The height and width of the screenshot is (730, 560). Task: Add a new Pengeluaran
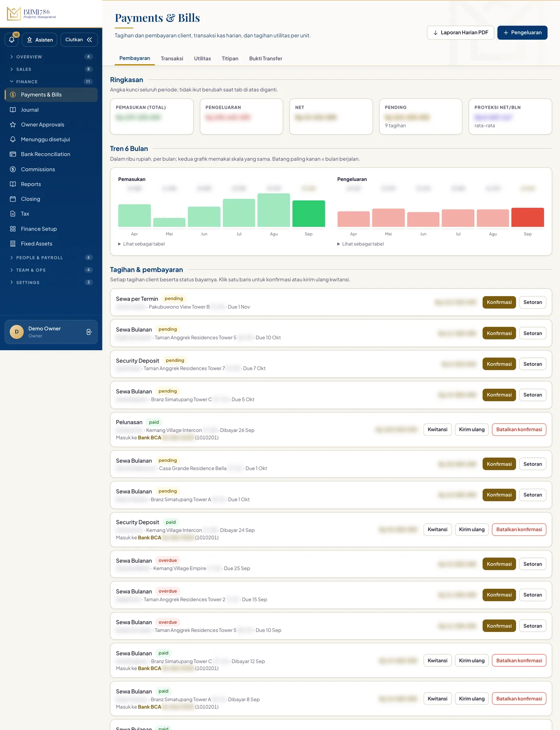pos(522,33)
